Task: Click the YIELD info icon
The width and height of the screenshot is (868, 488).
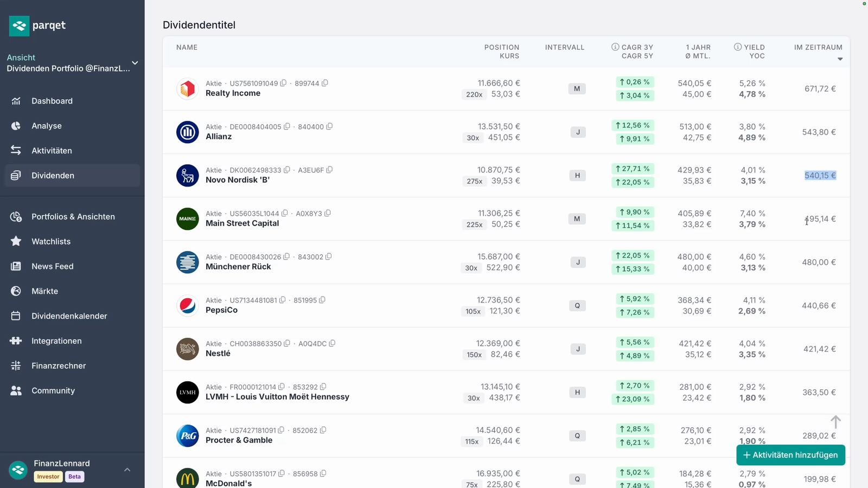Action: [x=738, y=47]
